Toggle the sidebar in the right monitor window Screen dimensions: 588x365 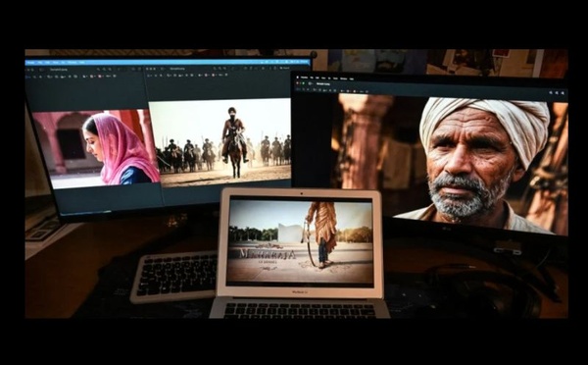(x=310, y=83)
